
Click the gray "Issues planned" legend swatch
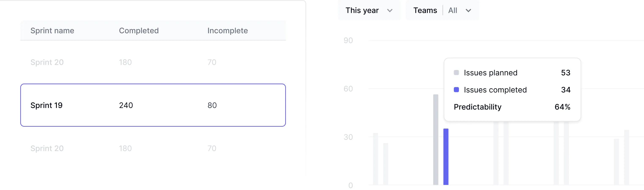point(456,73)
